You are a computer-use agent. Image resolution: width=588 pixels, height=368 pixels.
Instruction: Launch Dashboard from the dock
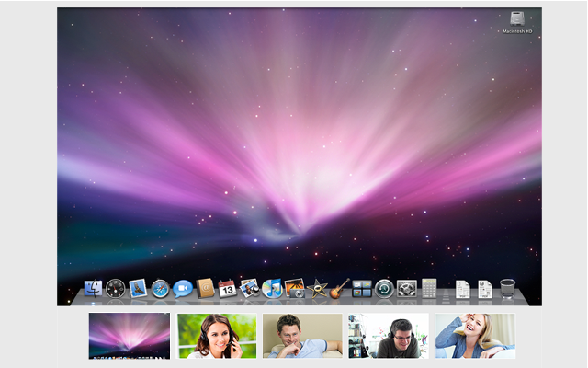pos(115,289)
